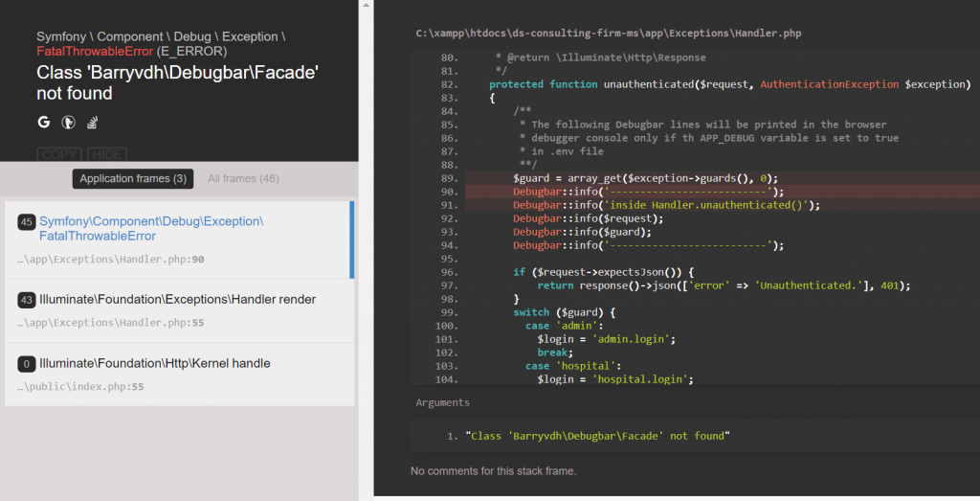Select the Kernel handle frame 0

pos(177,374)
